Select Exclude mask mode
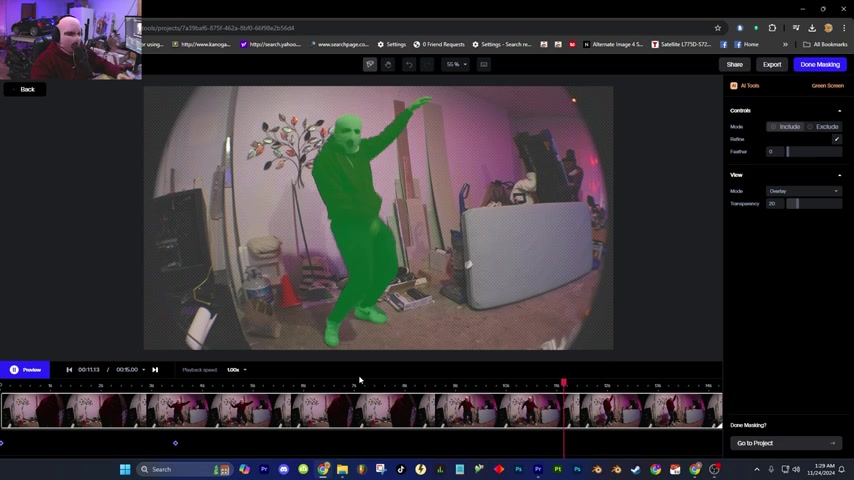Viewport: 854px width, 480px height. [822, 126]
